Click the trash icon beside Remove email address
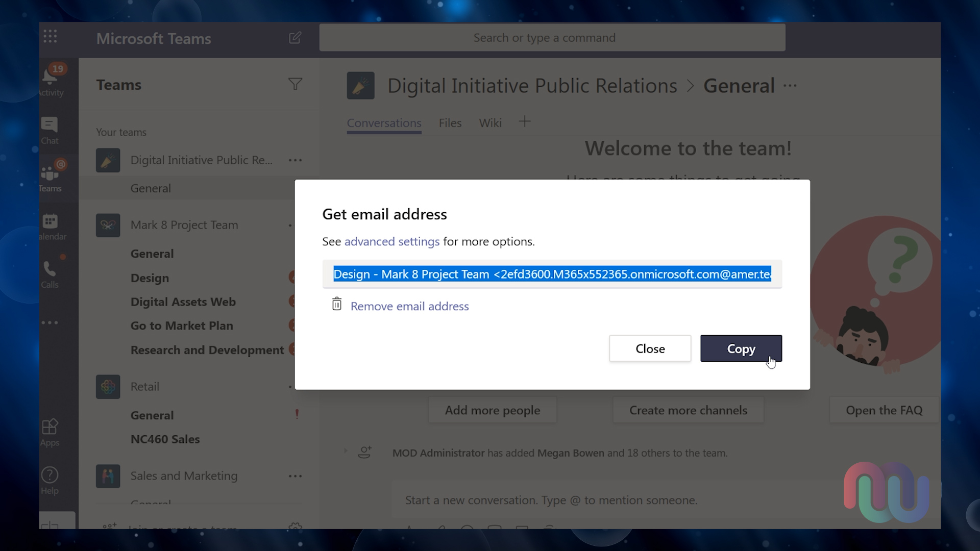980x551 pixels. tap(337, 304)
